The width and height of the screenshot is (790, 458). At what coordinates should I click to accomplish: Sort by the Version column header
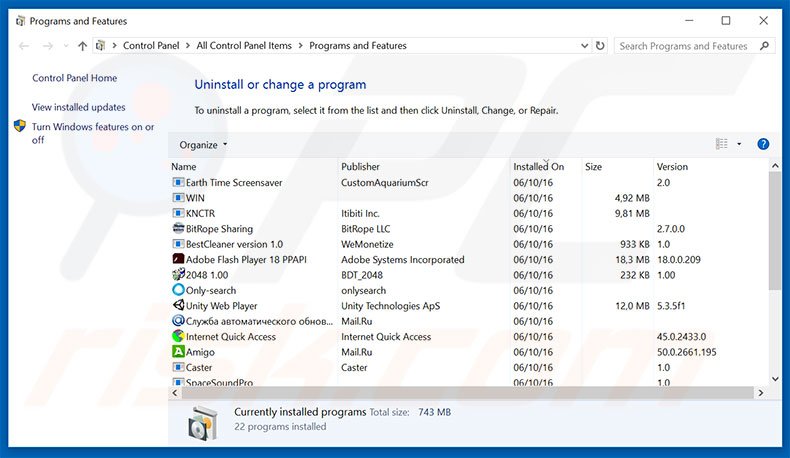[672, 166]
